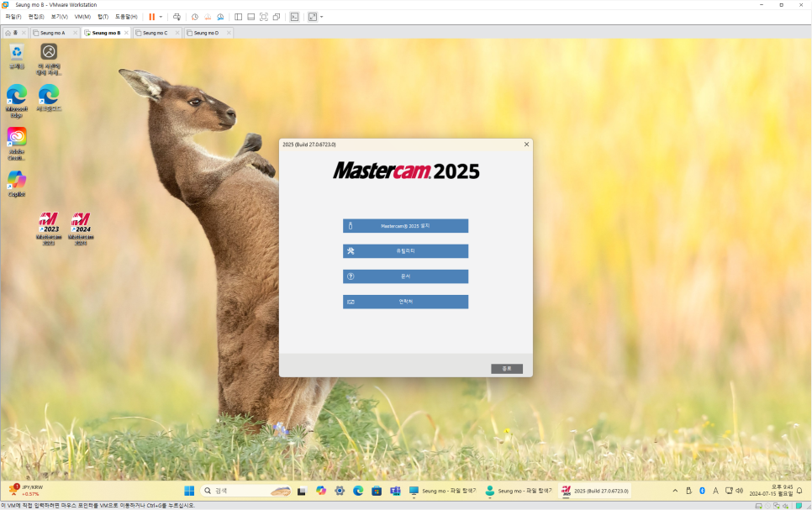This screenshot has height=510, width=812.
Task: Open Mastercam 2024 desktop shortcut
Action: point(81,227)
